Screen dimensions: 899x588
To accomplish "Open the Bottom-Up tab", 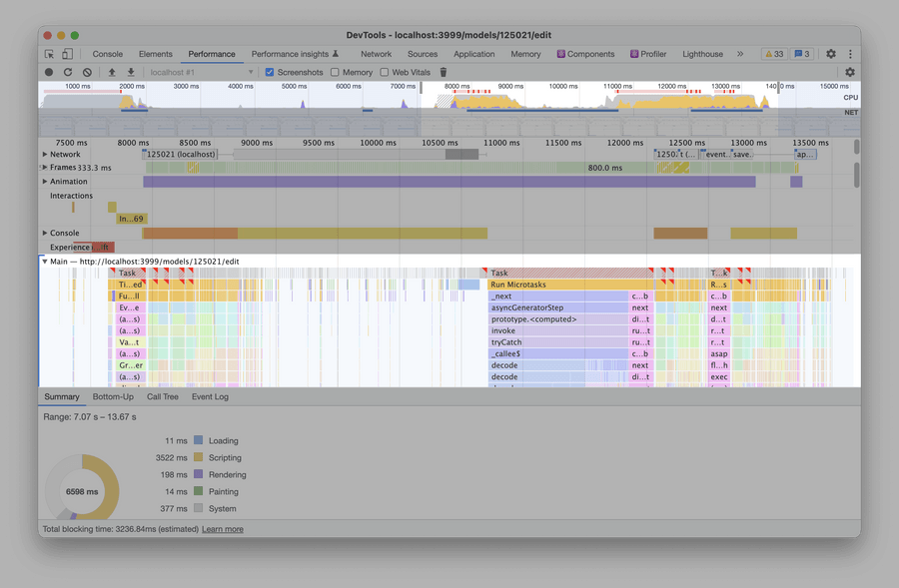I will click(x=113, y=397).
